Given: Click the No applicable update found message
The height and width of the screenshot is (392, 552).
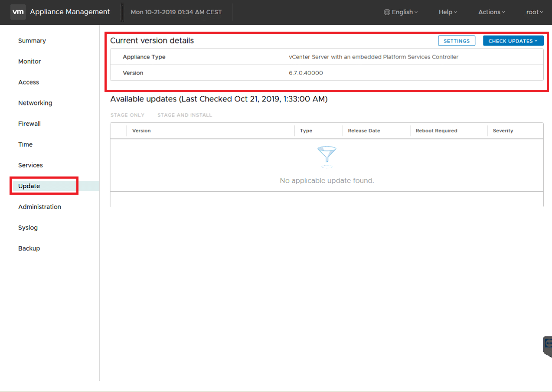Looking at the screenshot, I should (x=327, y=180).
